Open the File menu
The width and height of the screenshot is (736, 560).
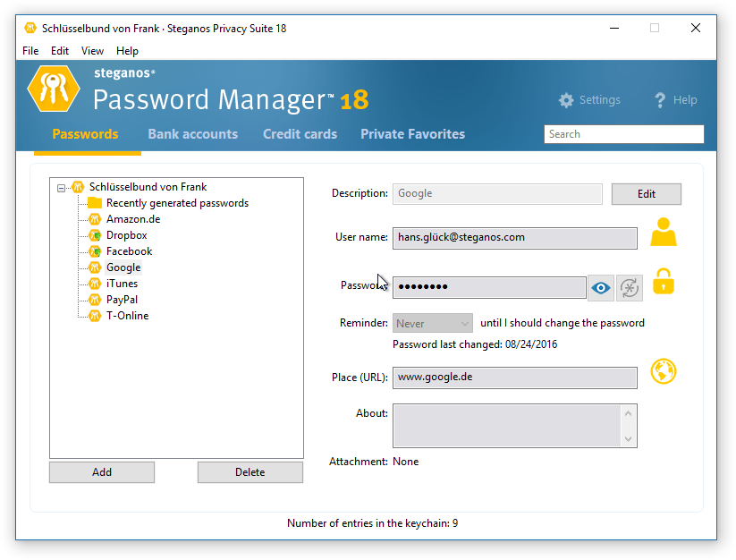tap(30, 51)
